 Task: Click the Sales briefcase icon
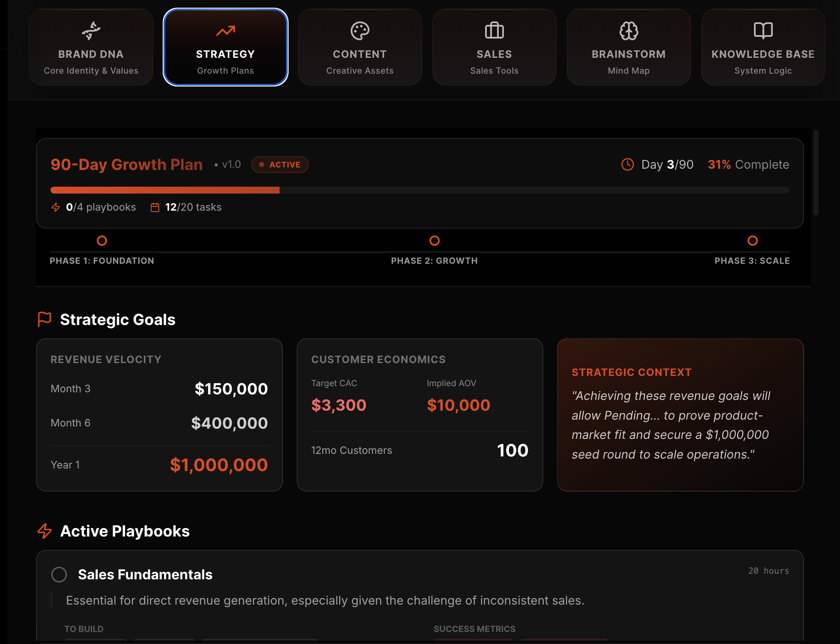[x=494, y=30]
